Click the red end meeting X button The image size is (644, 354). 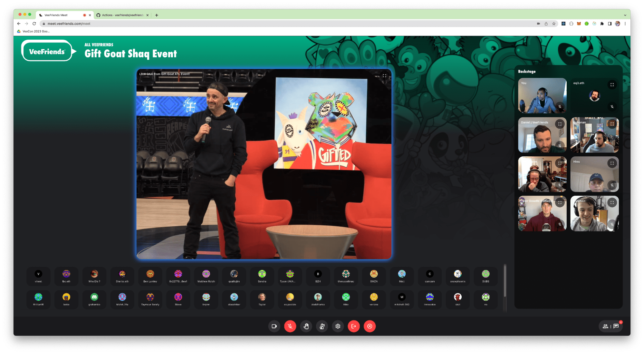pos(370,326)
